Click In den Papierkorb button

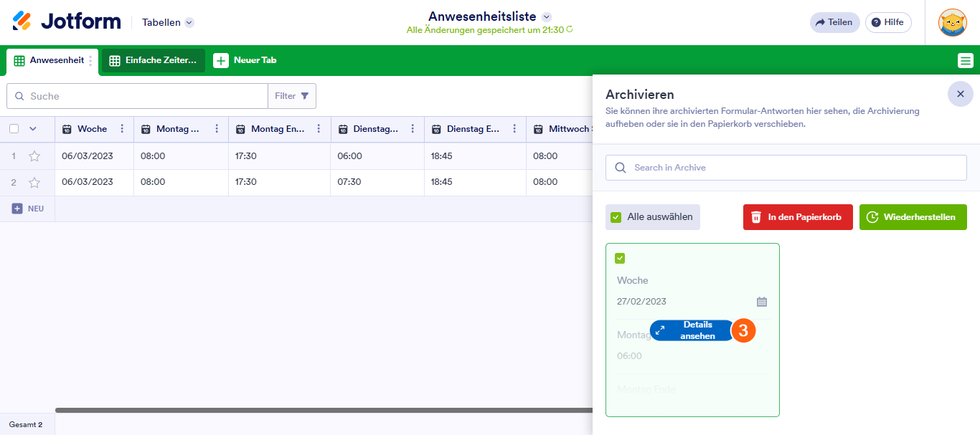click(798, 217)
